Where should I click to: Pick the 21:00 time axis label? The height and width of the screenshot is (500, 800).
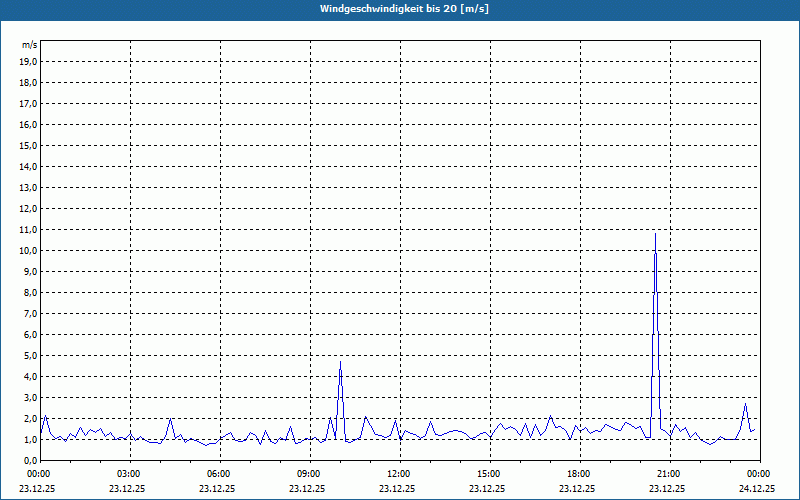668,474
